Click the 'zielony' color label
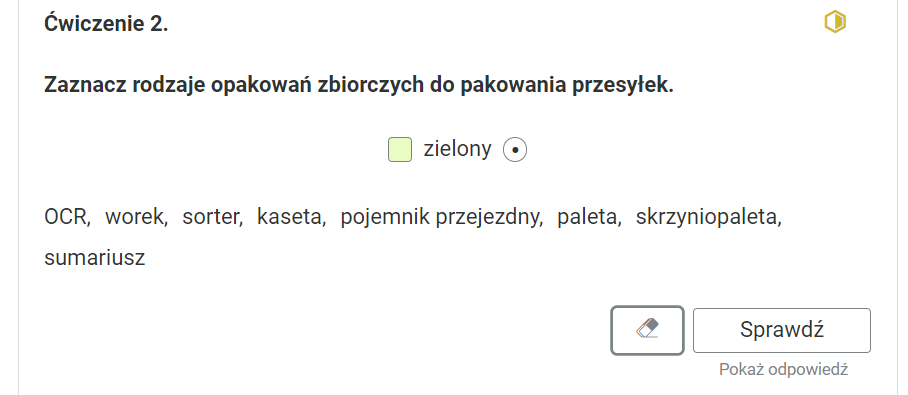The image size is (908, 395). click(x=457, y=149)
